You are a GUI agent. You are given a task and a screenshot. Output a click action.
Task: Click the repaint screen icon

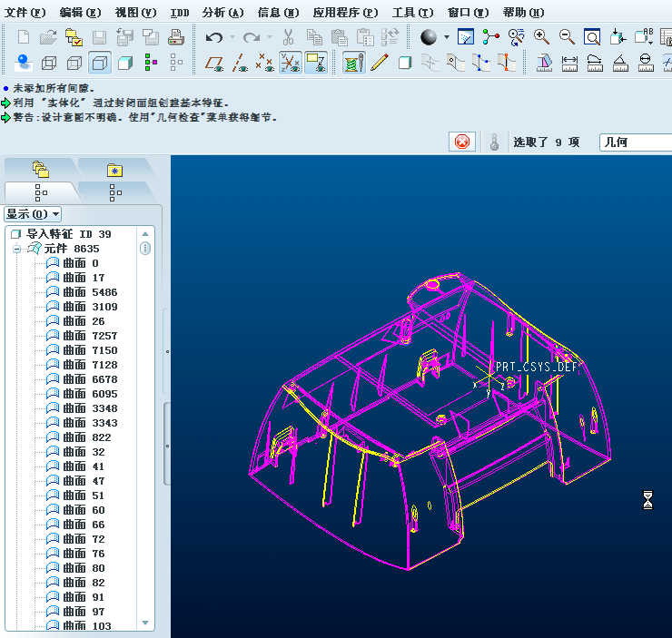(466, 37)
